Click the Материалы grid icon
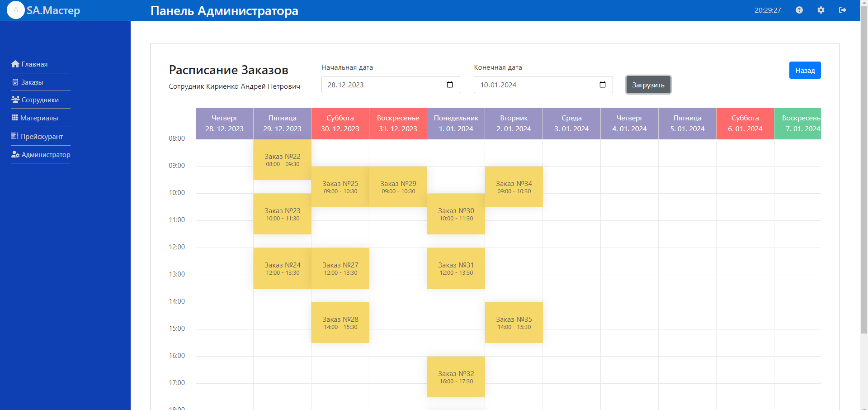Viewport: 868px width, 410px height. tap(15, 118)
